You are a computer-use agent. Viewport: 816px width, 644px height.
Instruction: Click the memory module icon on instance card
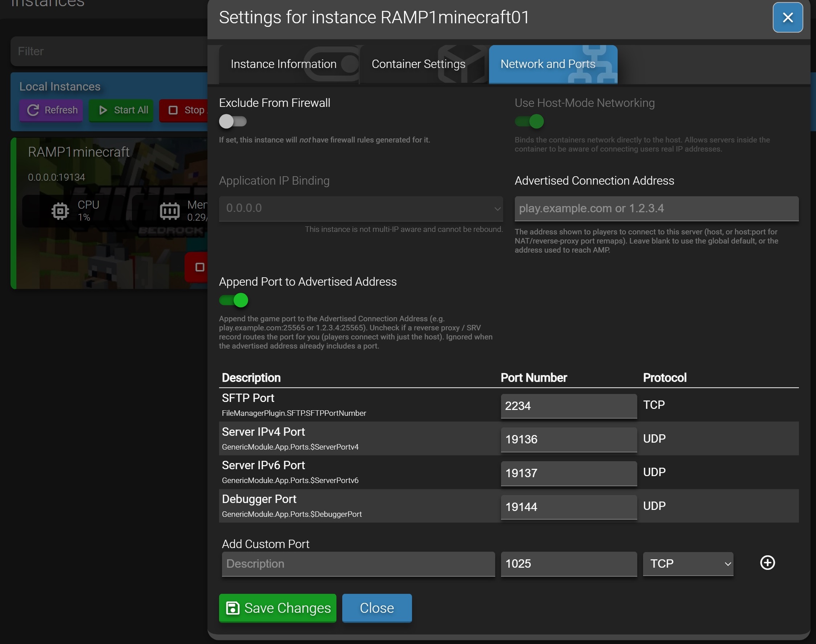click(170, 211)
